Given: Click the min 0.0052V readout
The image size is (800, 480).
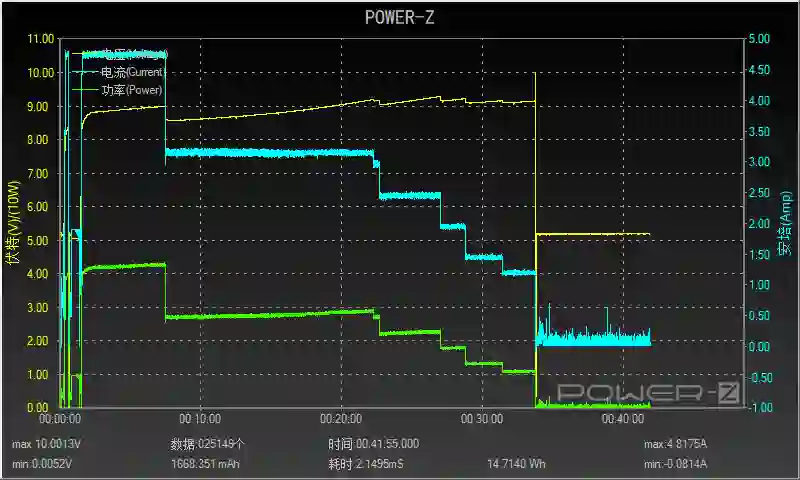Looking at the screenshot, I should (x=42, y=464).
